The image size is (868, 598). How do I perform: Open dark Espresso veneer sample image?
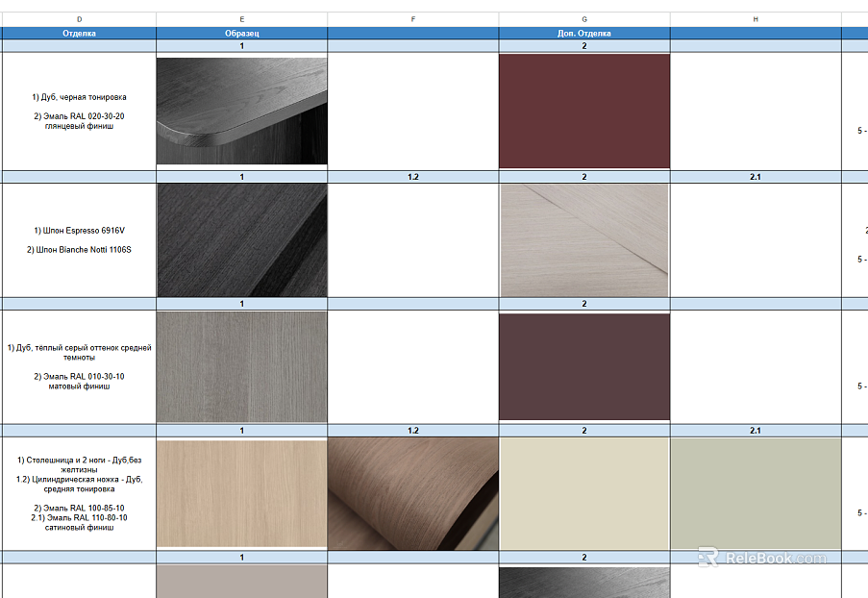click(242, 240)
